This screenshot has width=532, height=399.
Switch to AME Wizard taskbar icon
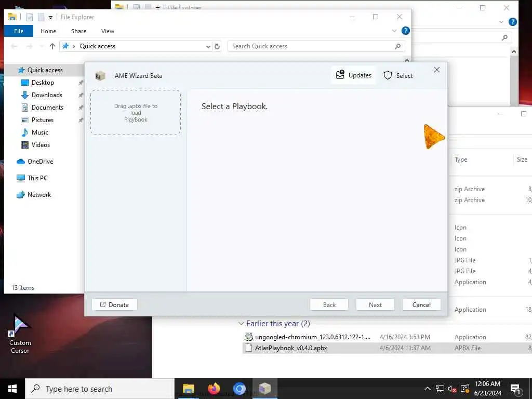point(264,389)
